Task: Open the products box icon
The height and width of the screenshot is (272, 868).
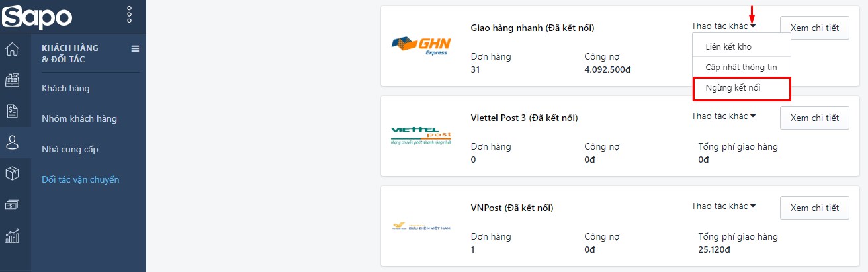Action: [12, 173]
